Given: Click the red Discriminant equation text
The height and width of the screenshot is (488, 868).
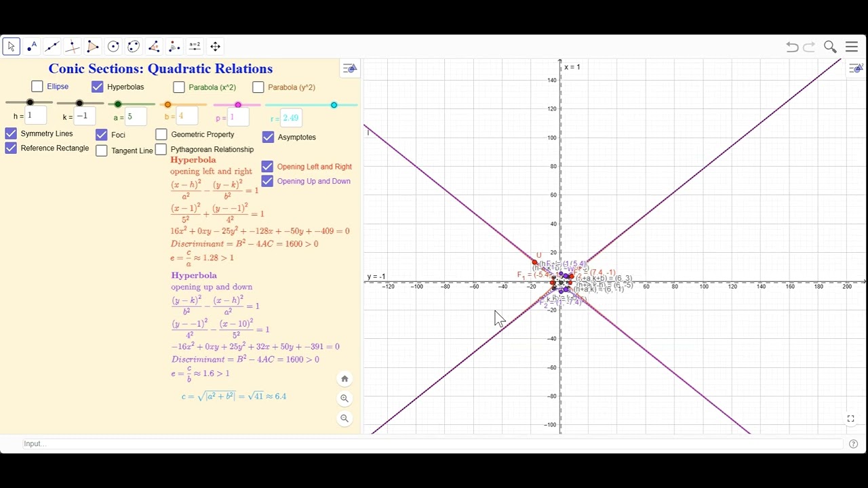Looking at the screenshot, I should coord(244,243).
